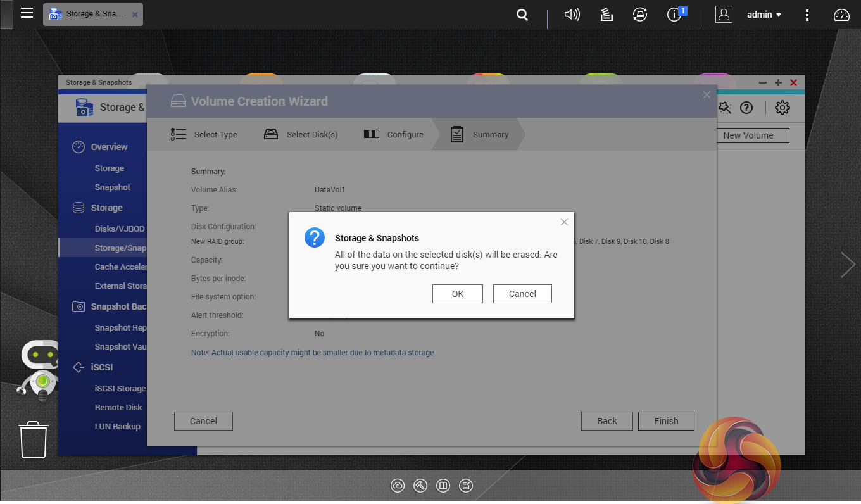Open event notifications info icon

(x=675, y=15)
